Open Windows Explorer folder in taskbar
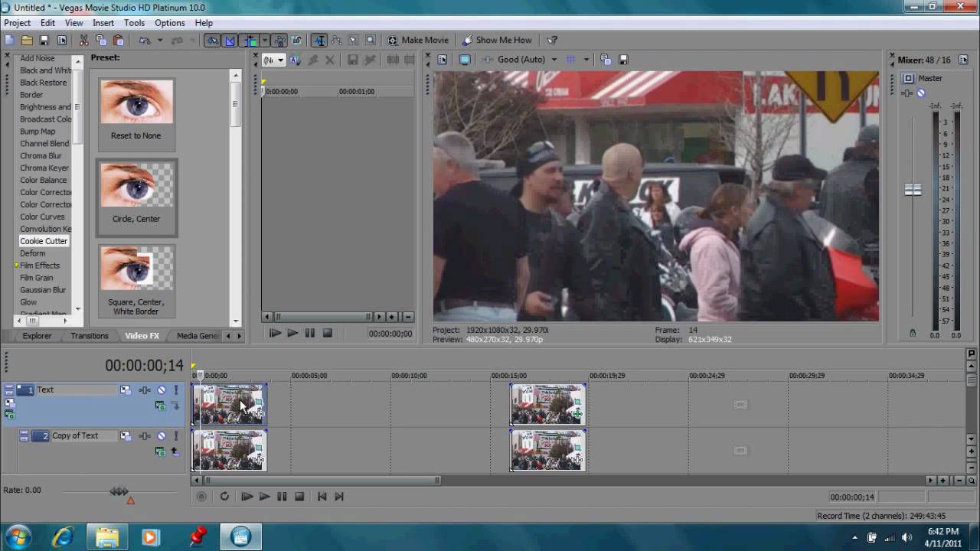Image resolution: width=980 pixels, height=551 pixels. 106,537
